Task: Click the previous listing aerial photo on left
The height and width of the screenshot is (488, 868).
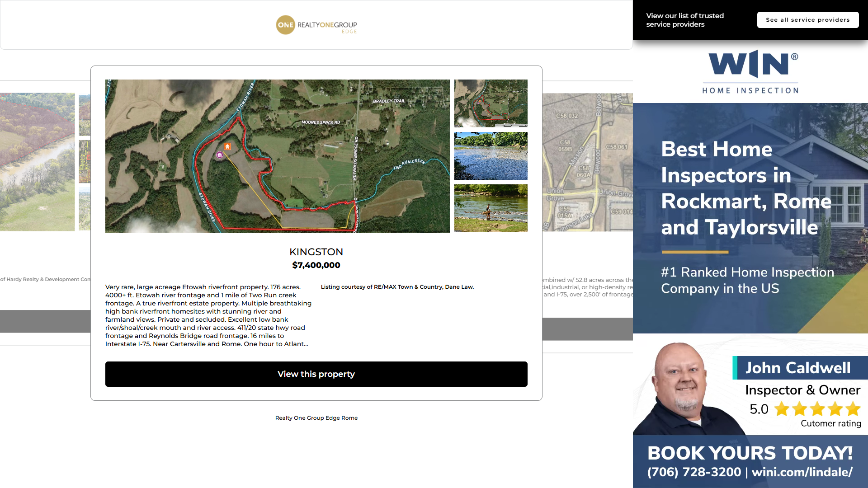Action: coord(38,162)
